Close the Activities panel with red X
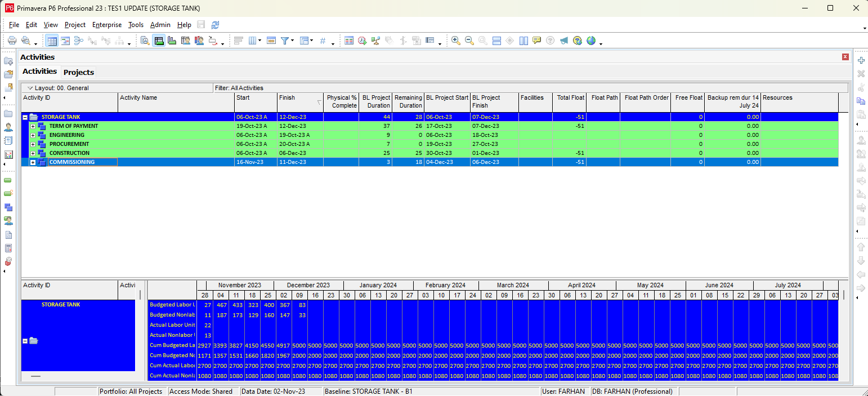The height and width of the screenshot is (396, 868). [x=845, y=57]
